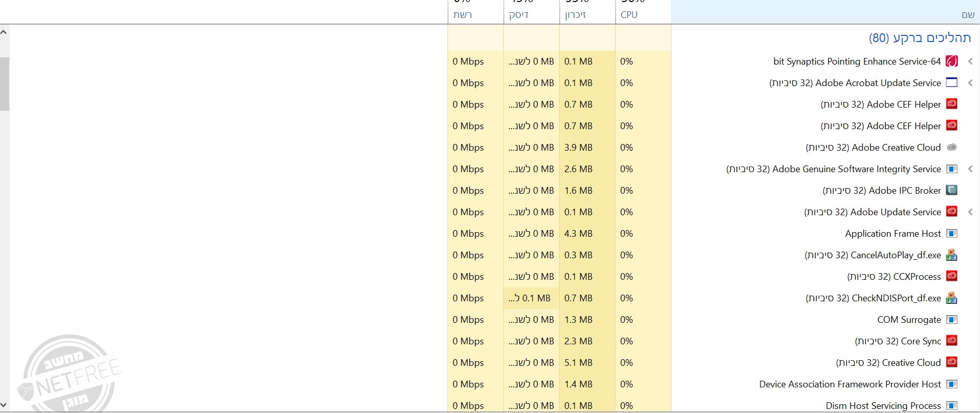Click the Adobe IPC Broker icon
This screenshot has width=980, height=413.
pos(952,190)
